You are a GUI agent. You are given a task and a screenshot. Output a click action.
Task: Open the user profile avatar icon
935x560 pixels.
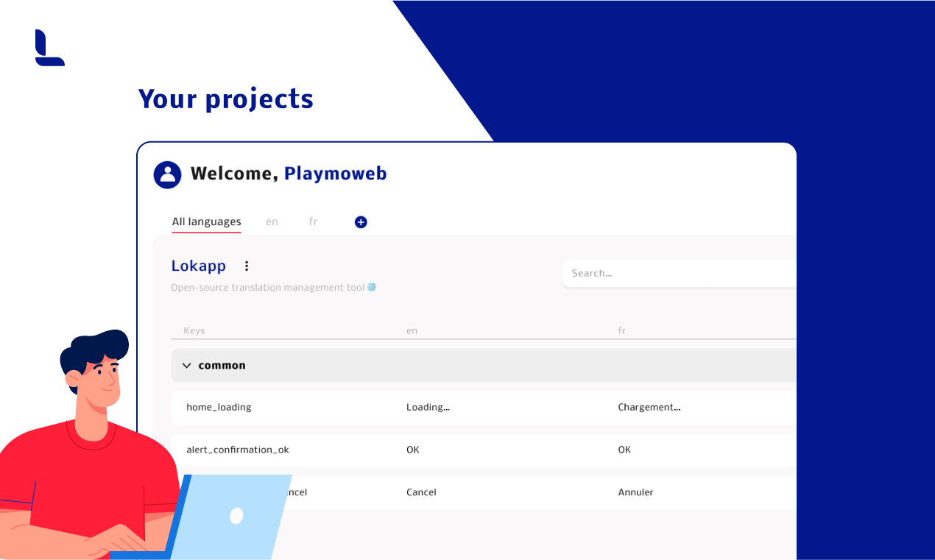167,174
